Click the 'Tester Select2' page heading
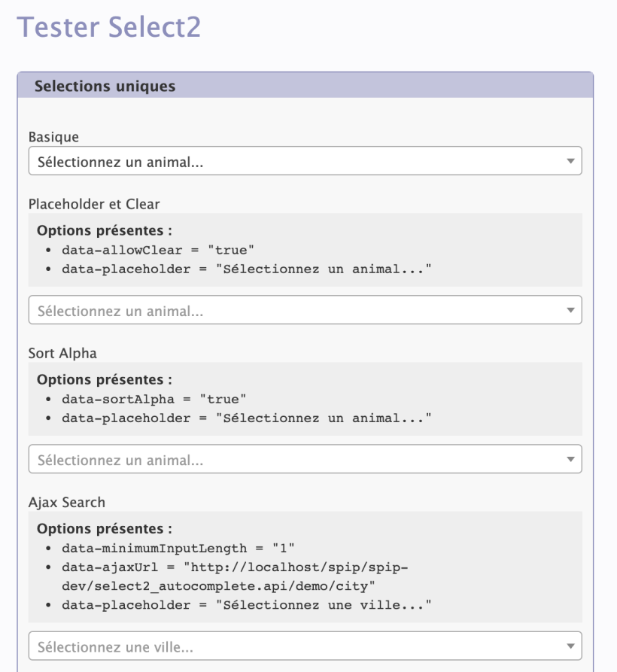617x672 pixels. 109,27
